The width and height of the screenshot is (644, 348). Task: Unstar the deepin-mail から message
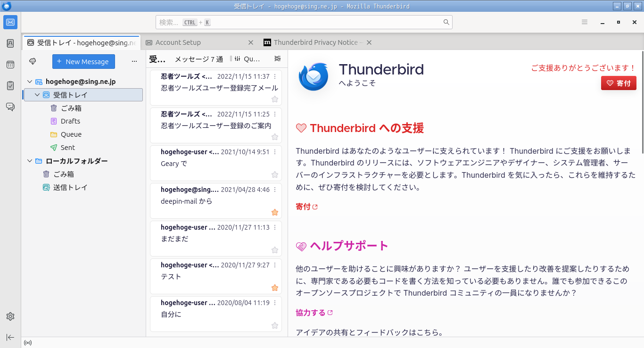pyautogui.click(x=275, y=212)
